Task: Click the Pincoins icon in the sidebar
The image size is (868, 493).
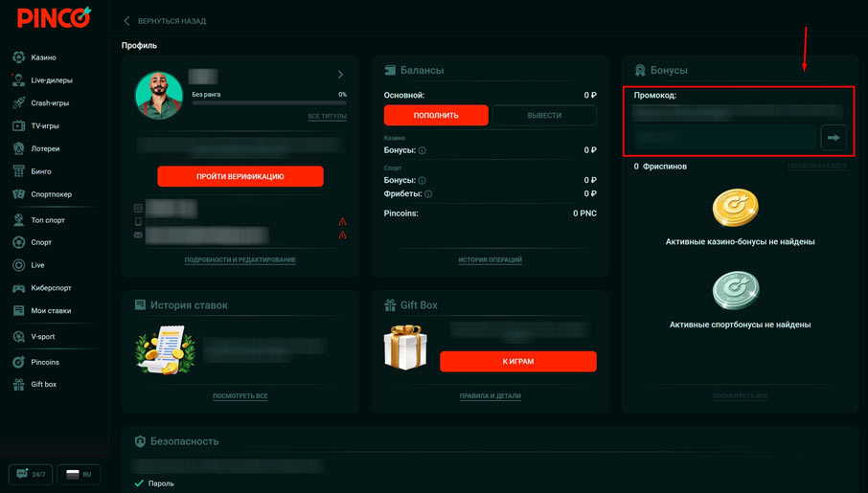Action: coord(19,362)
